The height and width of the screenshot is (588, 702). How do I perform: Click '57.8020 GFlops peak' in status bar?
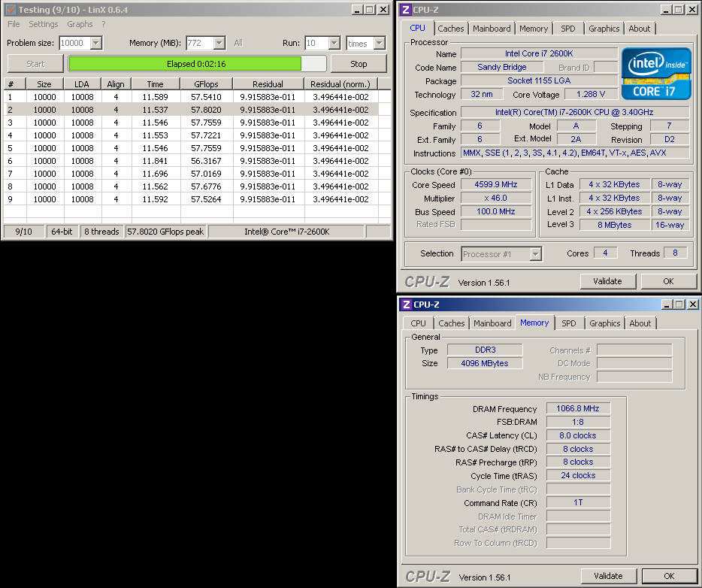coord(165,232)
